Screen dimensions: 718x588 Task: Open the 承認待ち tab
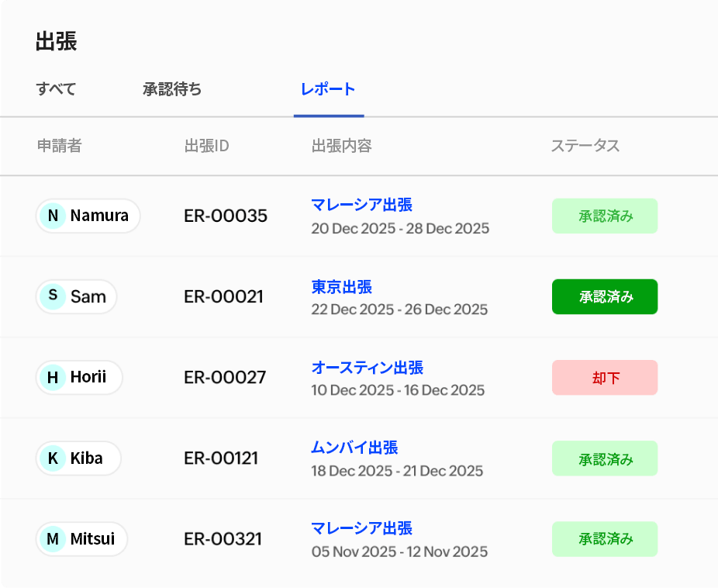point(172,89)
